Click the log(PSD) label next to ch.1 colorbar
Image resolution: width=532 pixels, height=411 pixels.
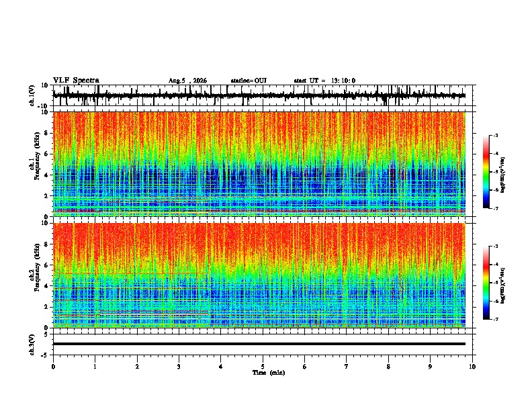coord(503,175)
